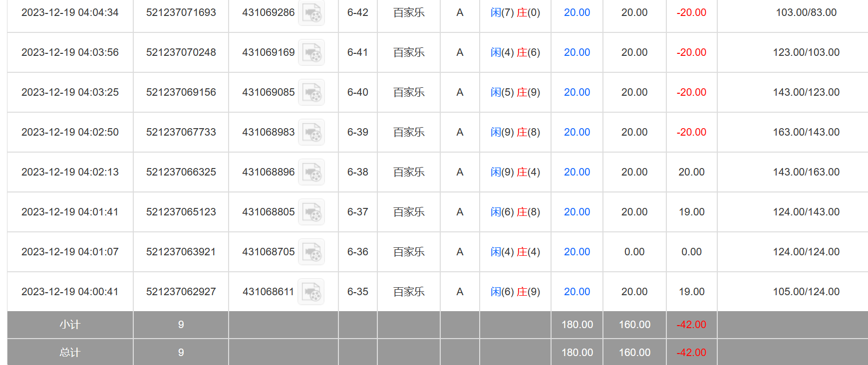The height and width of the screenshot is (365, 868).
Task: Select order number 521237070248
Action: point(181,52)
